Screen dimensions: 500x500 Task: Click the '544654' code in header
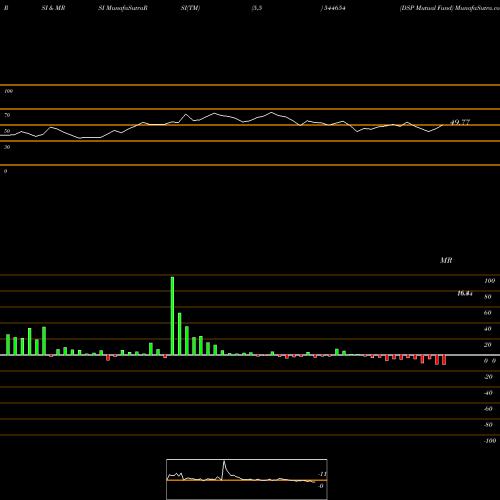(x=334, y=8)
